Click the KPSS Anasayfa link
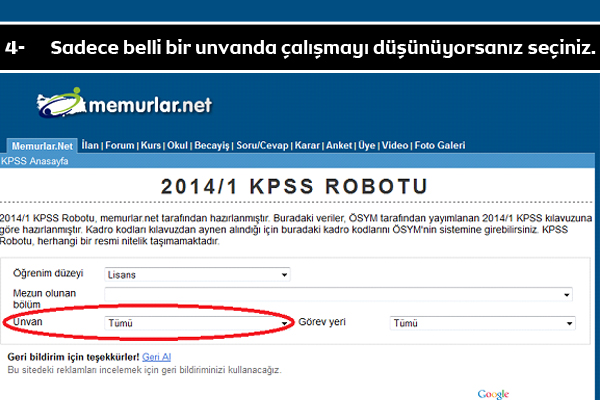The image size is (600, 400). coord(34,161)
